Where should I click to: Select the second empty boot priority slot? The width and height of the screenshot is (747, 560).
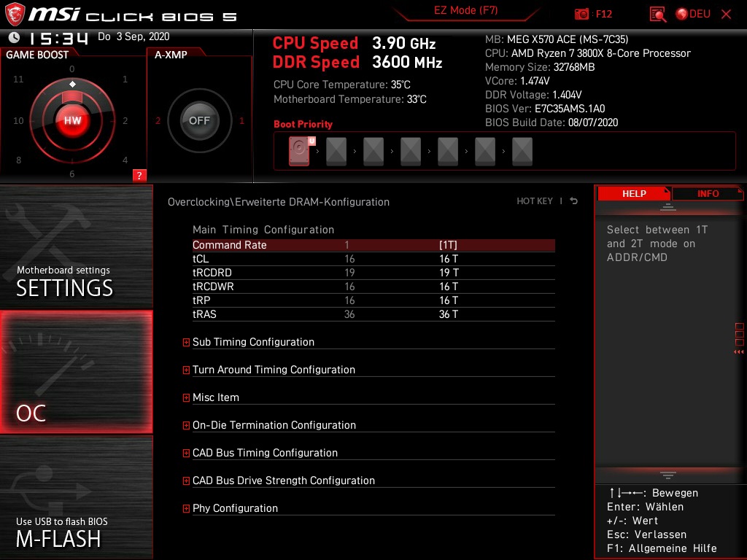click(336, 152)
